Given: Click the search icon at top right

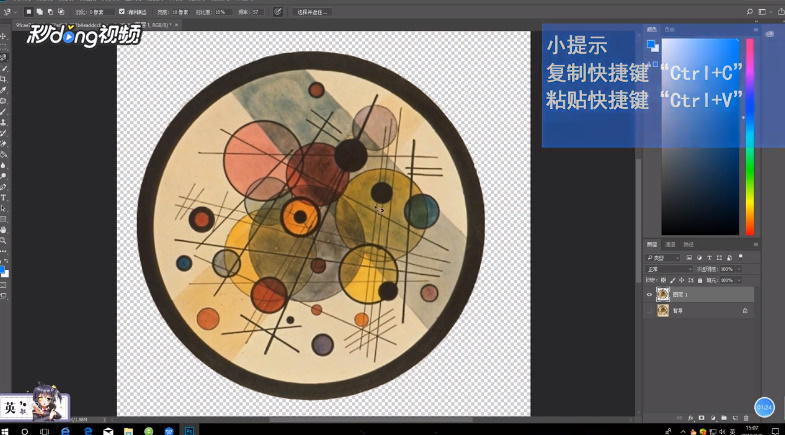Looking at the screenshot, I should [749, 12].
